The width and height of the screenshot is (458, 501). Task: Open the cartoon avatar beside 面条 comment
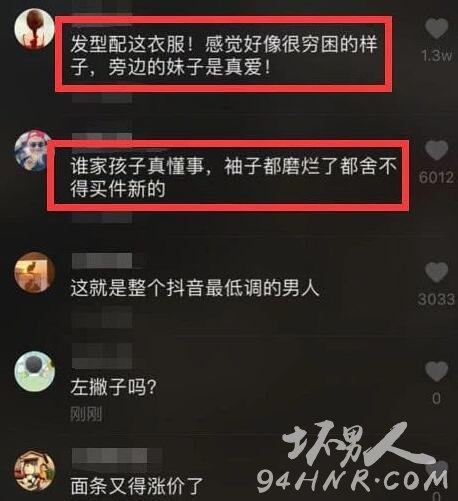34,470
